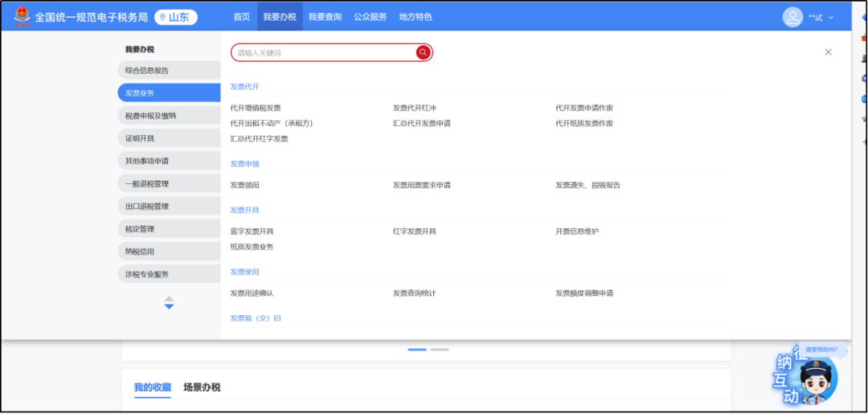
Task: Open 发票用票需求申请 link
Action: click(422, 186)
